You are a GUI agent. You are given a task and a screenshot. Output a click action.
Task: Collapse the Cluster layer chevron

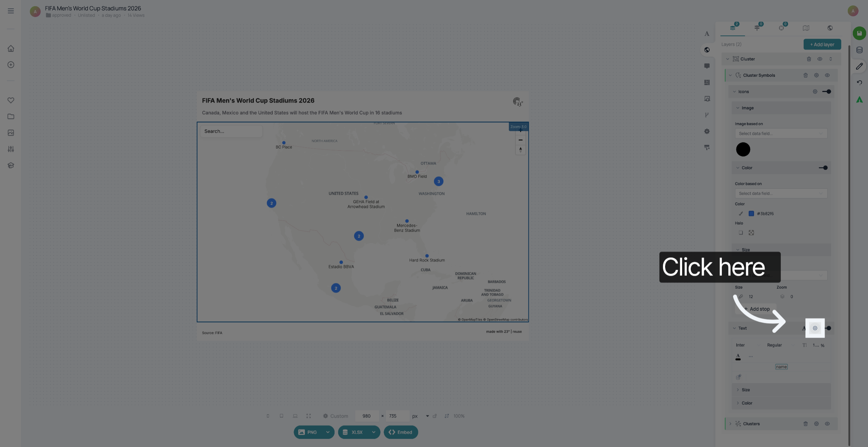tap(728, 59)
